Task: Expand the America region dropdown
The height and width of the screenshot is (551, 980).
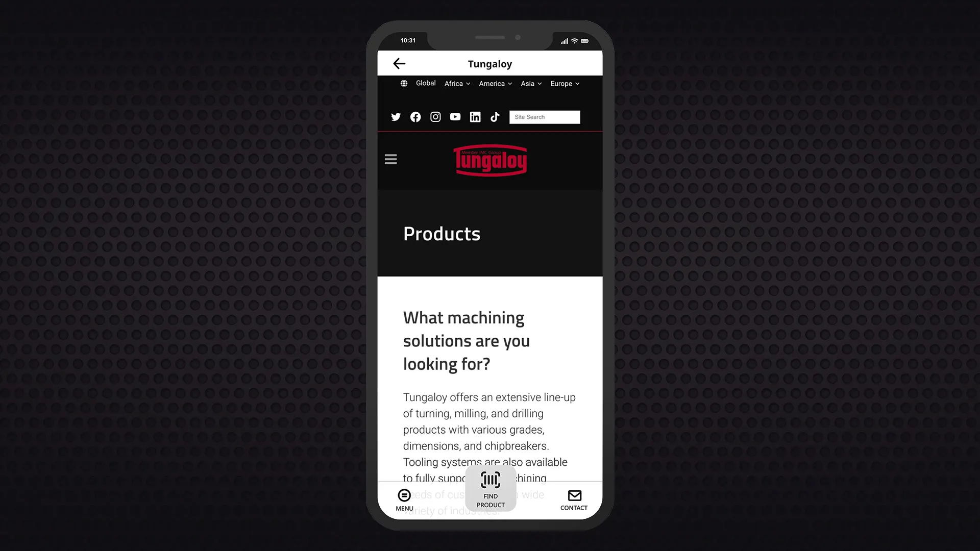Action: [496, 83]
